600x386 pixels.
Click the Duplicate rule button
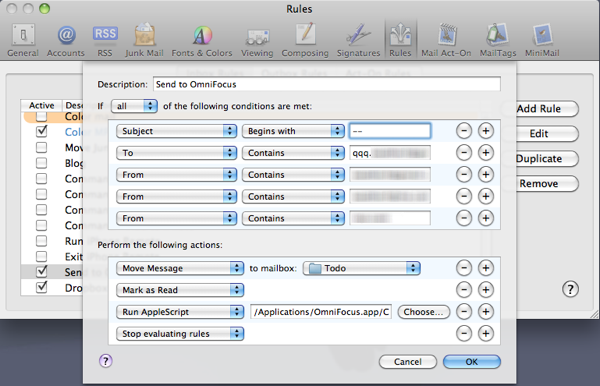coord(539,158)
